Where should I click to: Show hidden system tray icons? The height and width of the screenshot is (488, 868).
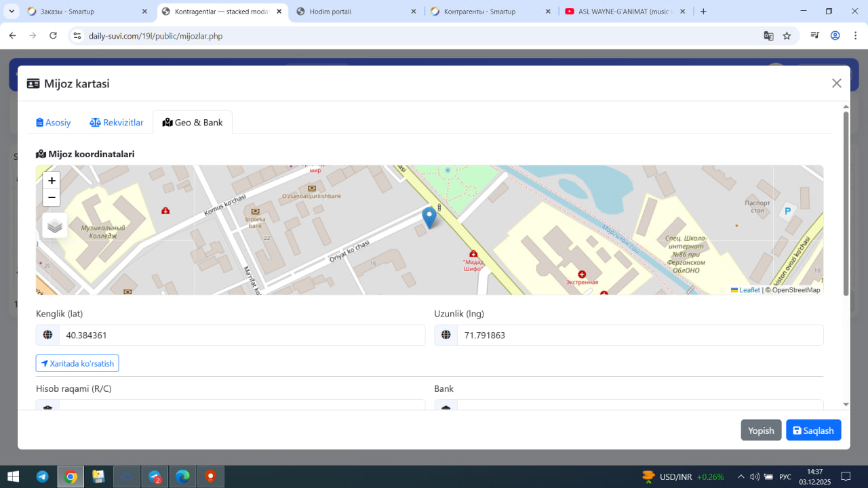tap(741, 476)
